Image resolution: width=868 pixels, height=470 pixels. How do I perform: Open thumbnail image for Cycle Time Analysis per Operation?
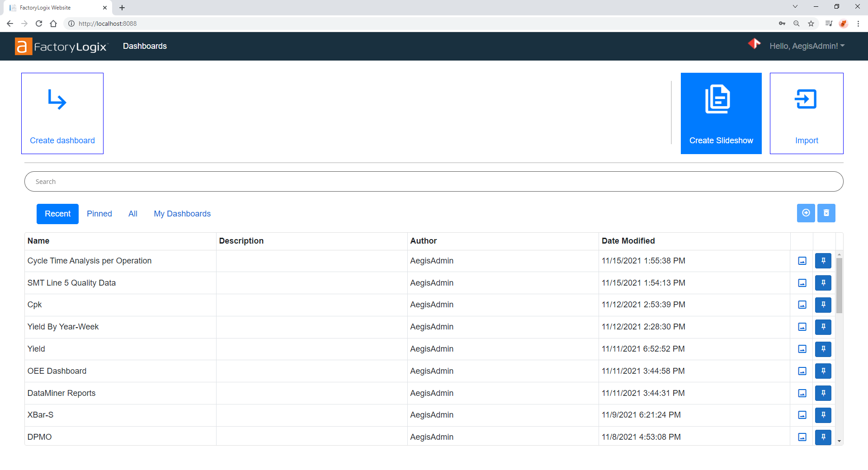(802, 261)
